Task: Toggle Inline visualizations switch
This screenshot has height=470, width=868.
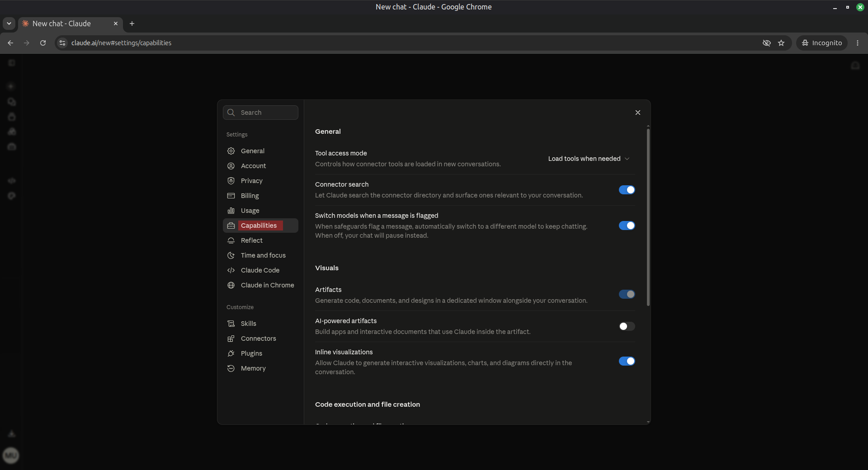Action: coord(627,361)
